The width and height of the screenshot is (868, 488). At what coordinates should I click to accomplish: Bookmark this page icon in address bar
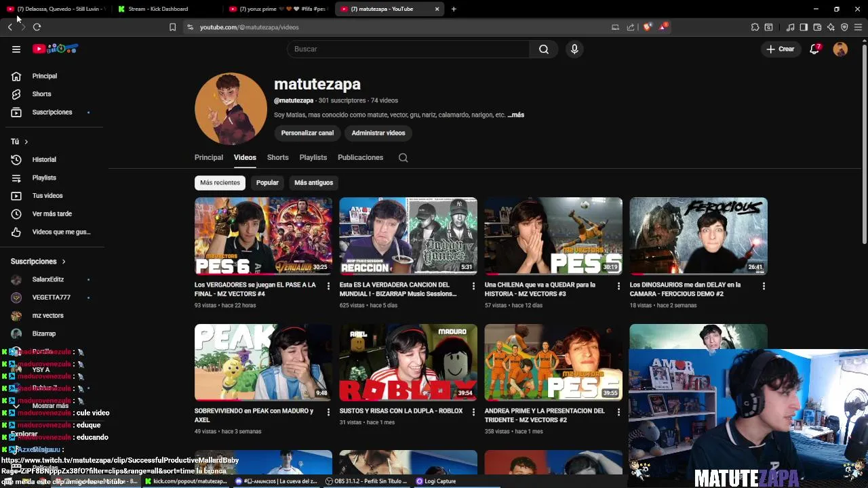[x=172, y=27]
